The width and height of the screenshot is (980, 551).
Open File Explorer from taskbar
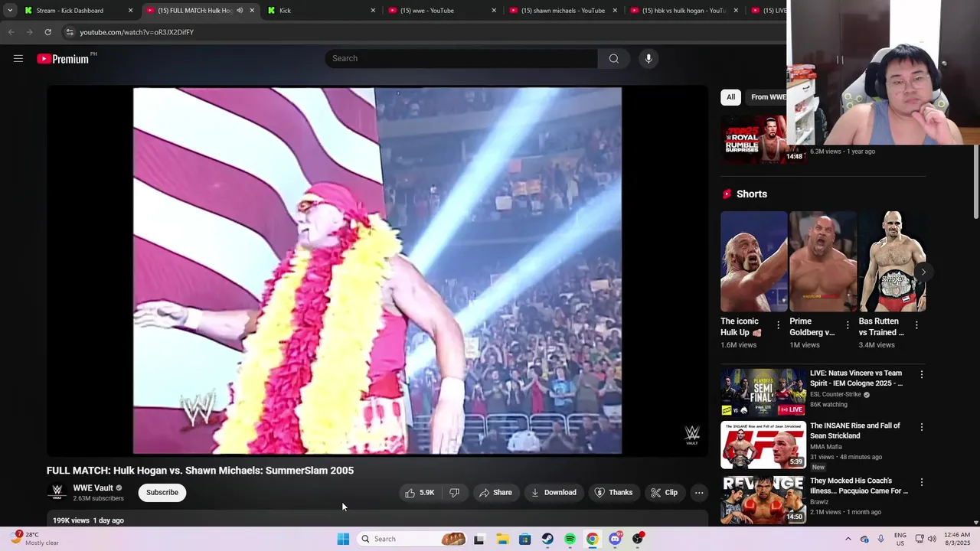502,539
